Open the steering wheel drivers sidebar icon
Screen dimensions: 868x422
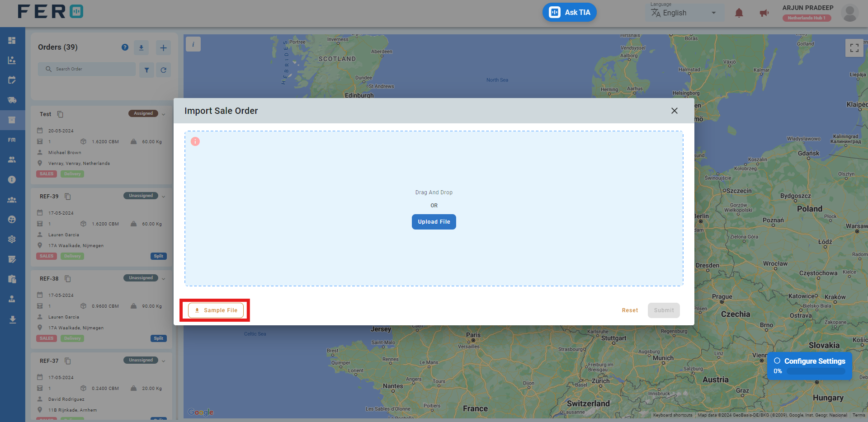pyautogui.click(x=12, y=219)
